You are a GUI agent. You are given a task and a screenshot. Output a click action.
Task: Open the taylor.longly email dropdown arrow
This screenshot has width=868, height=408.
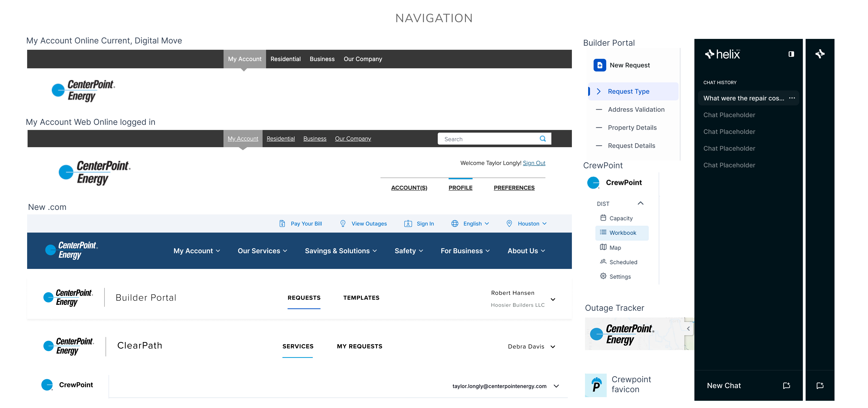click(556, 386)
